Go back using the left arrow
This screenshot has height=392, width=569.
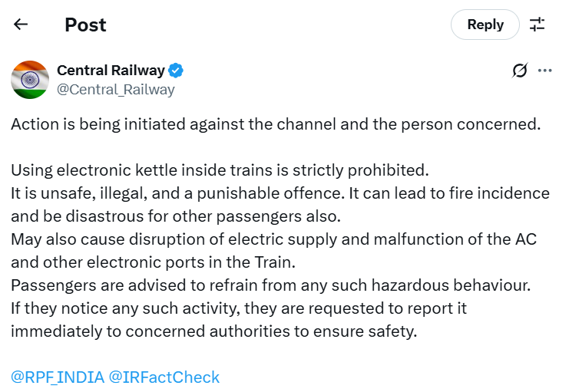coord(21,25)
